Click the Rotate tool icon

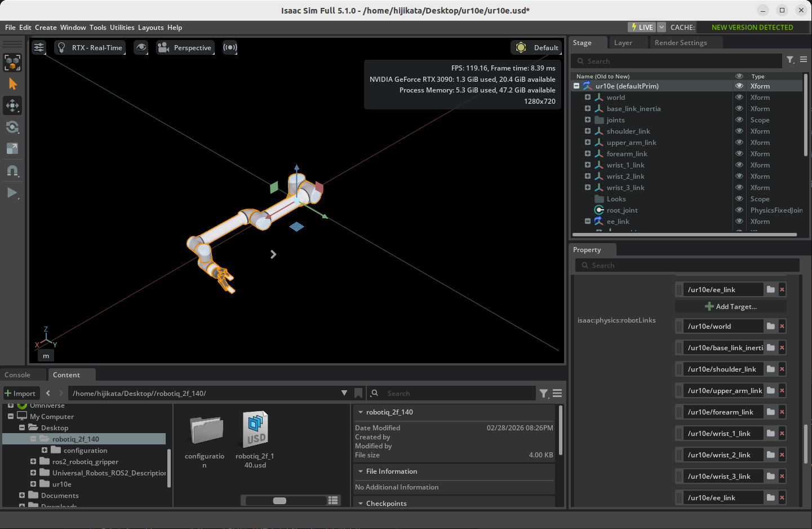[x=12, y=127]
